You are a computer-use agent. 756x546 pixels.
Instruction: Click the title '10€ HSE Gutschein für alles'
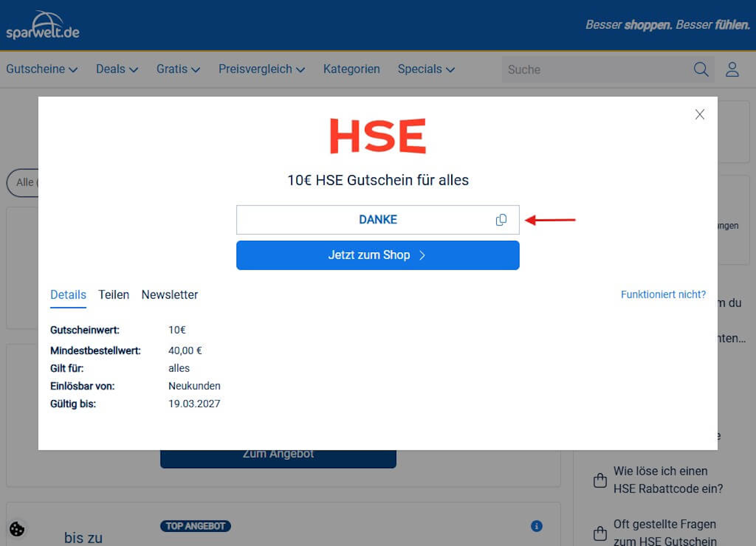[378, 180]
